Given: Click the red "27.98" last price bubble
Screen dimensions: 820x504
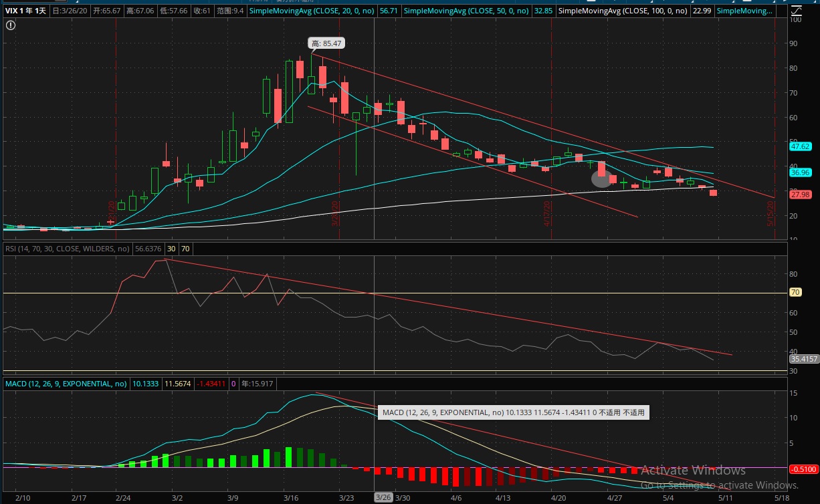Looking at the screenshot, I should click(800, 194).
